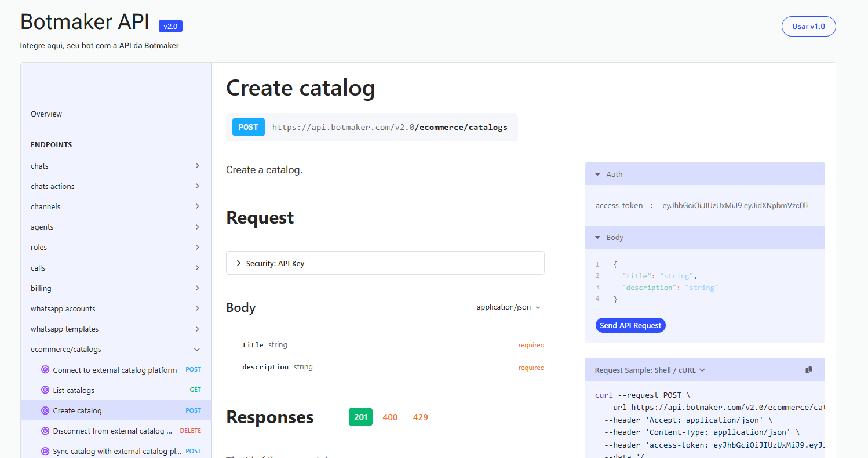Screen dimensions: 868x458
Task: Open Disconnect from external catalog endpoint
Action: (116, 431)
